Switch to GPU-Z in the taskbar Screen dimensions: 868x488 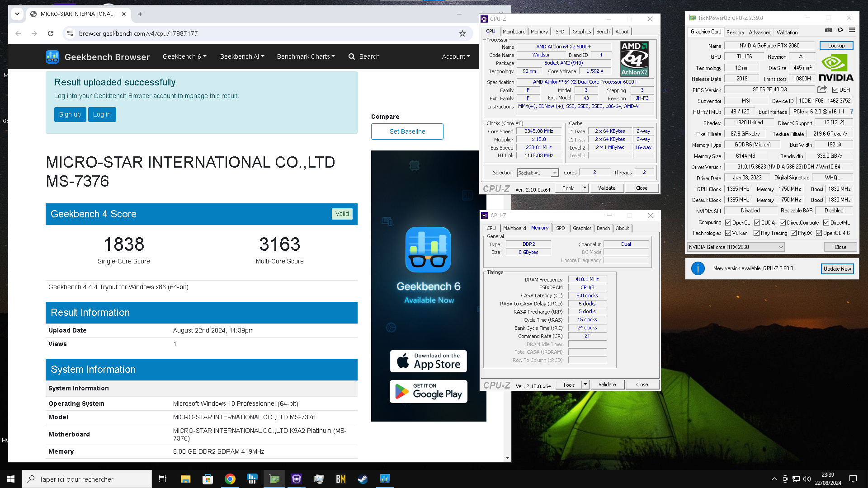(x=274, y=479)
